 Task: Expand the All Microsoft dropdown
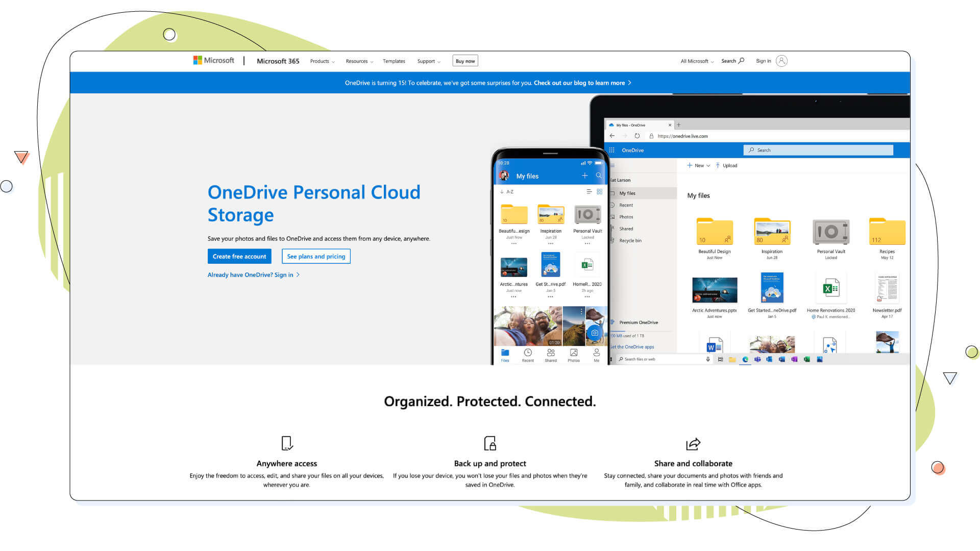click(697, 61)
